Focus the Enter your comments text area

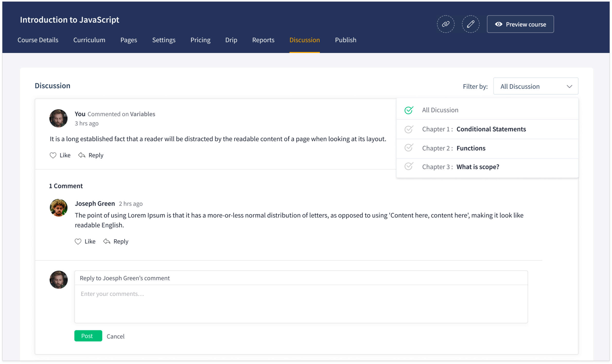tap(301, 304)
